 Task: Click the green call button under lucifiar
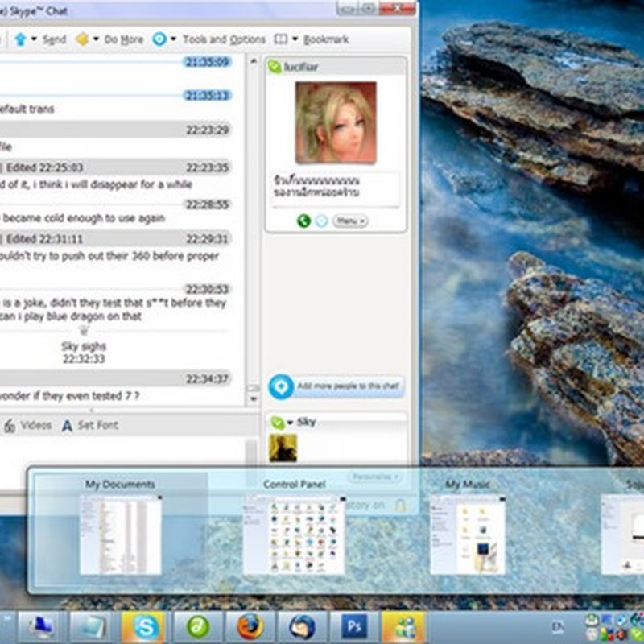tap(303, 221)
